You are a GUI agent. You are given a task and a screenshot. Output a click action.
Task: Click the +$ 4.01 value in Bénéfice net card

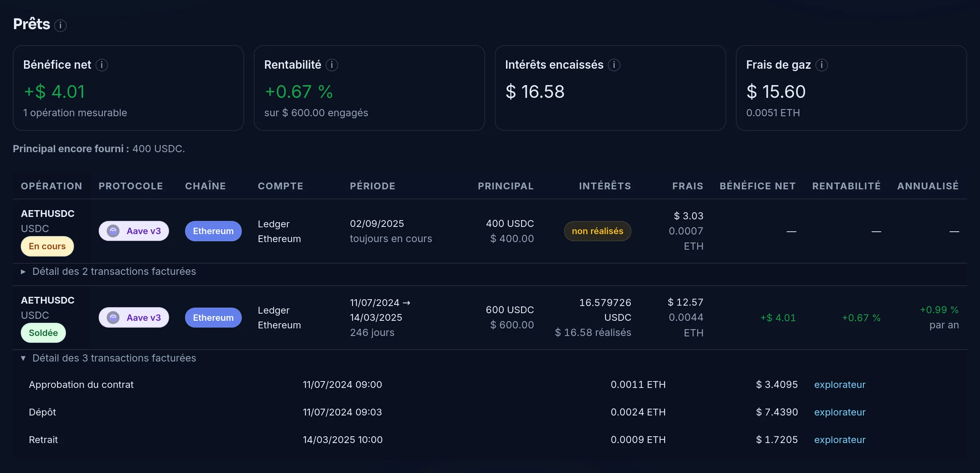coord(54,92)
